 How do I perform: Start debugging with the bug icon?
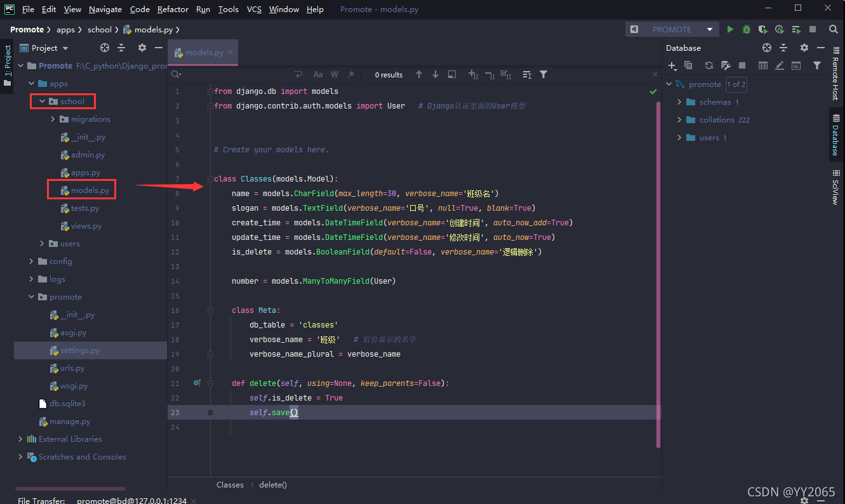pyautogui.click(x=747, y=29)
